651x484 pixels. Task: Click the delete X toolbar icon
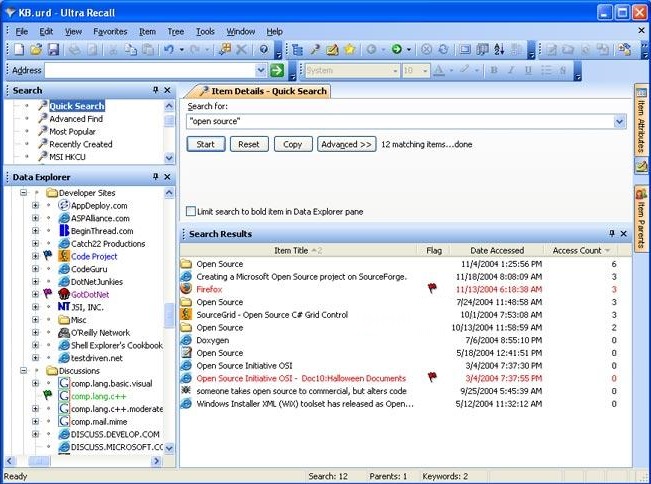(241, 49)
